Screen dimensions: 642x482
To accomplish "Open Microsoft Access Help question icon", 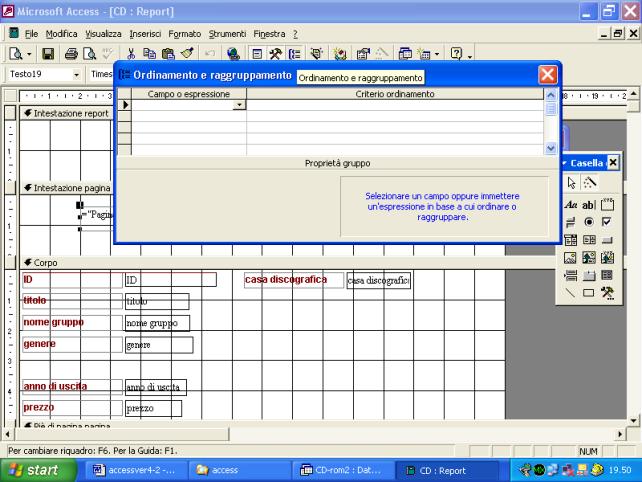I will click(456, 54).
